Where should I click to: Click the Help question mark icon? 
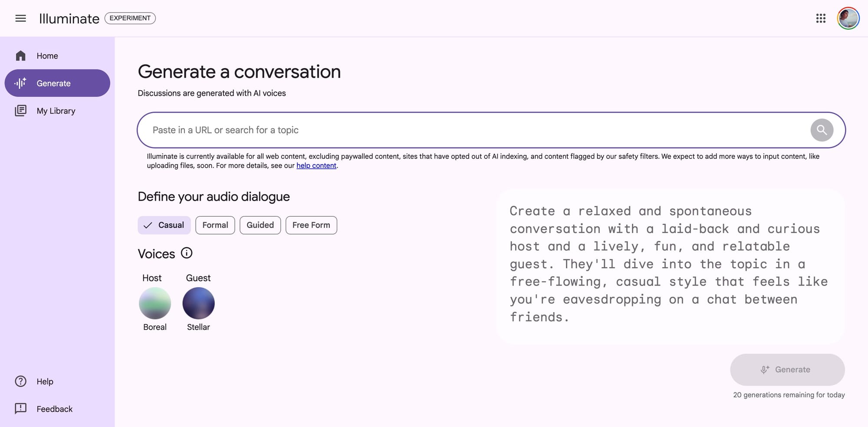pyautogui.click(x=20, y=381)
